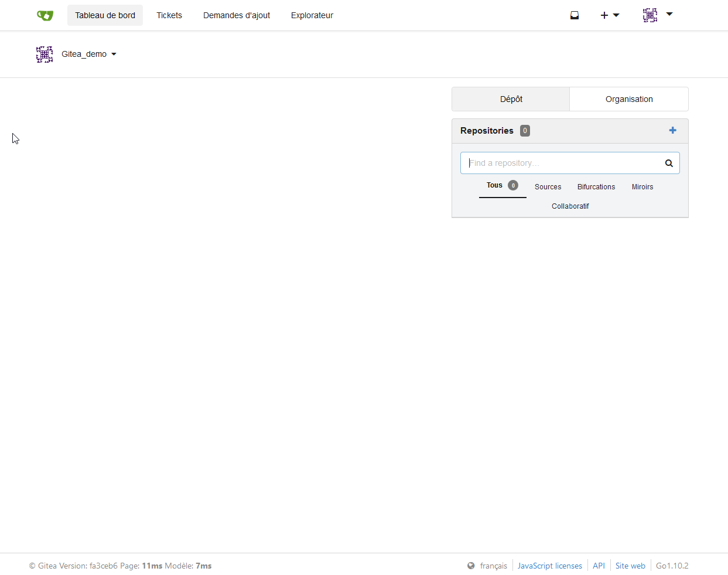Filter repositories by Sources
The width and height of the screenshot is (728, 575).
pos(548,187)
